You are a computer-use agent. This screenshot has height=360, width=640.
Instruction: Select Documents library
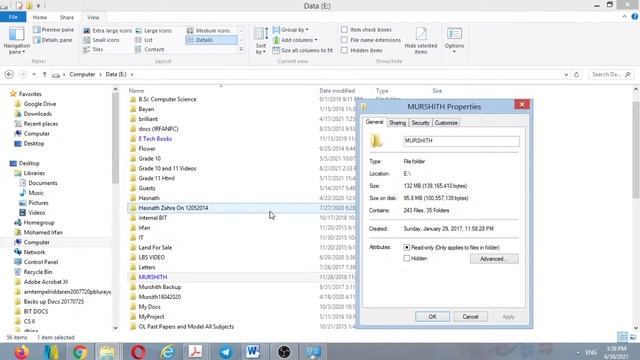coord(42,183)
